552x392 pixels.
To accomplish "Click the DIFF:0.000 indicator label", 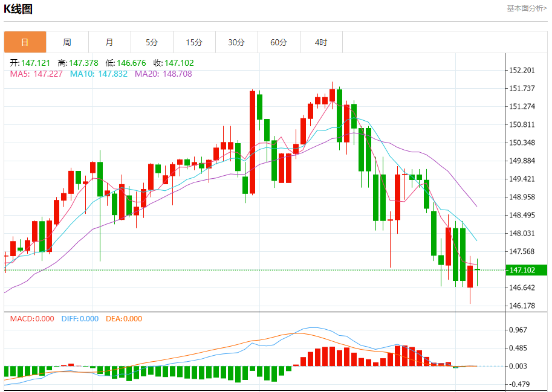I will click(x=80, y=319).
